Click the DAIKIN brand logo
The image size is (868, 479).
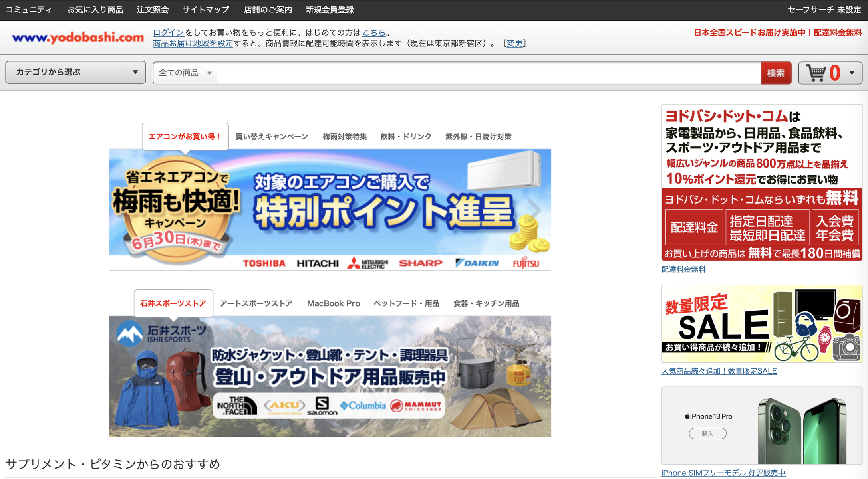point(477,263)
